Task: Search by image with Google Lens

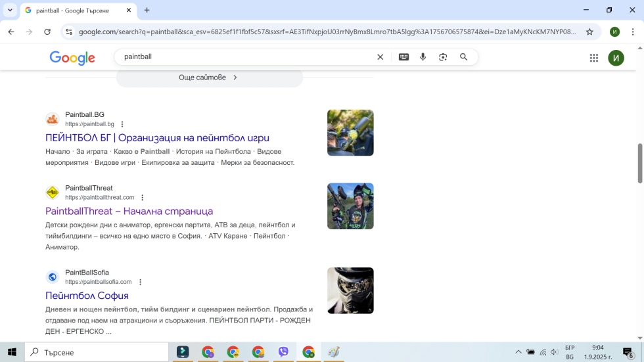Action: click(x=443, y=57)
